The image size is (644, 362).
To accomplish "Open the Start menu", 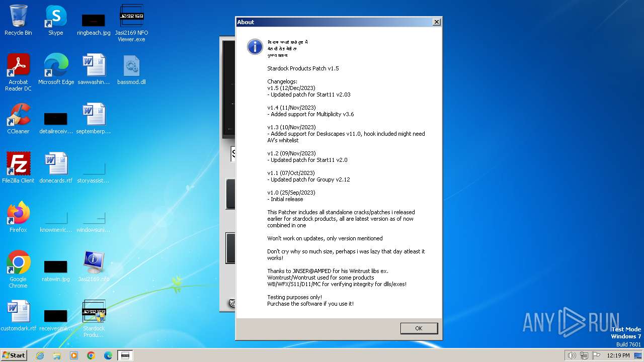I will pyautogui.click(x=14, y=355).
